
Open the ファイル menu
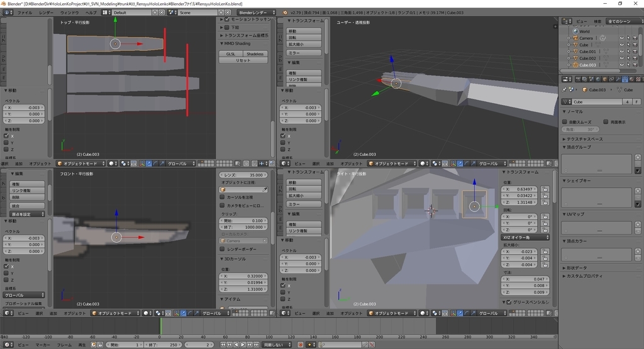[25, 13]
